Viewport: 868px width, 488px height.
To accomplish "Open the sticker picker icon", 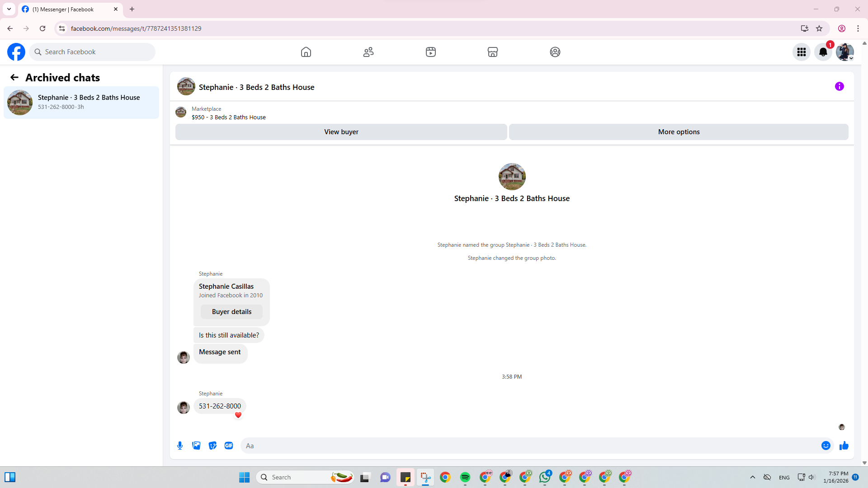I will click(x=212, y=446).
